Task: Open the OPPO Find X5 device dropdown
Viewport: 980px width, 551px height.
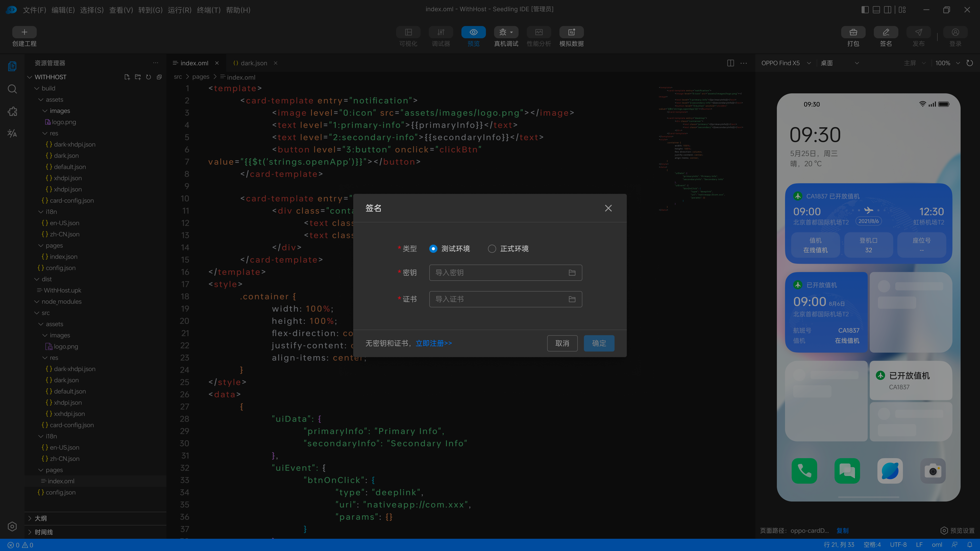Action: tap(786, 63)
